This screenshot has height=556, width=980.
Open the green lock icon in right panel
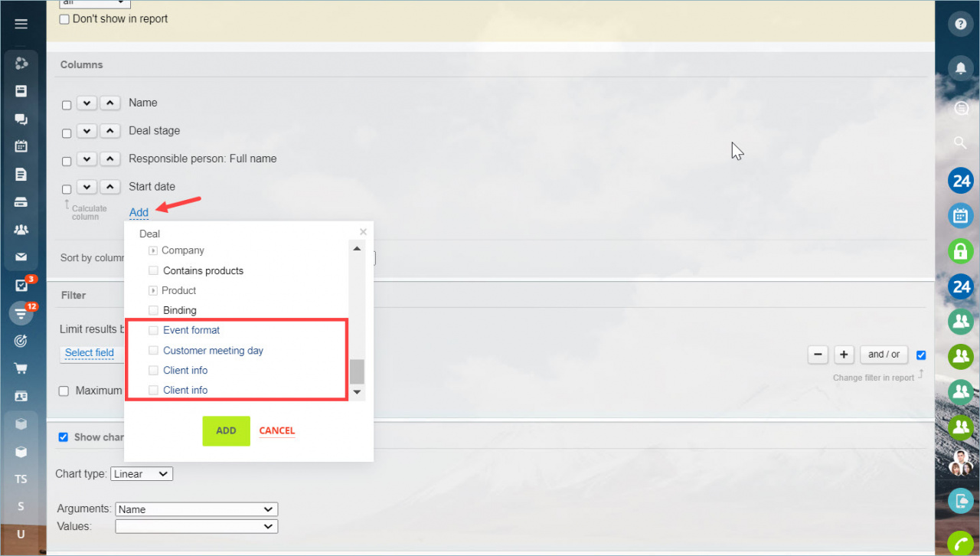[x=960, y=251]
